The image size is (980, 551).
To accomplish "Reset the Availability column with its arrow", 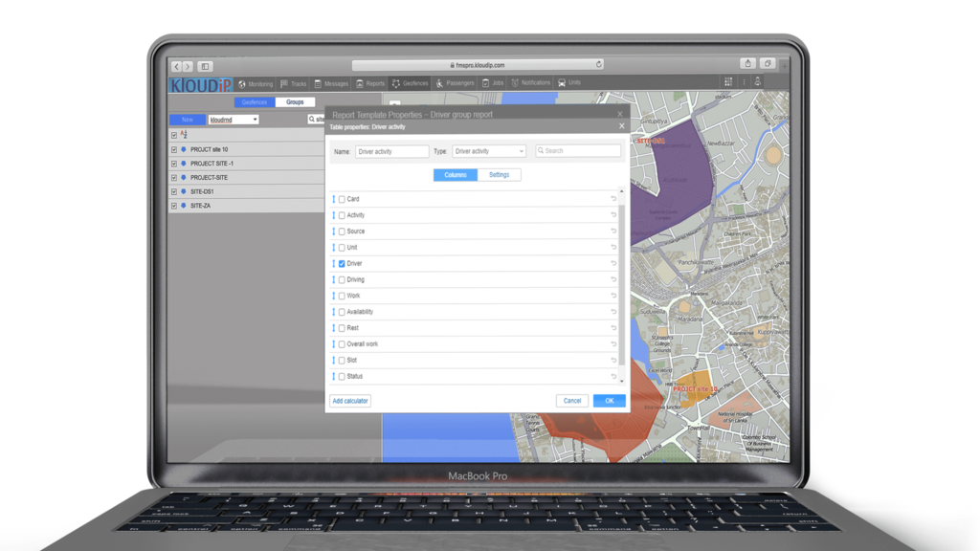I will coord(613,312).
